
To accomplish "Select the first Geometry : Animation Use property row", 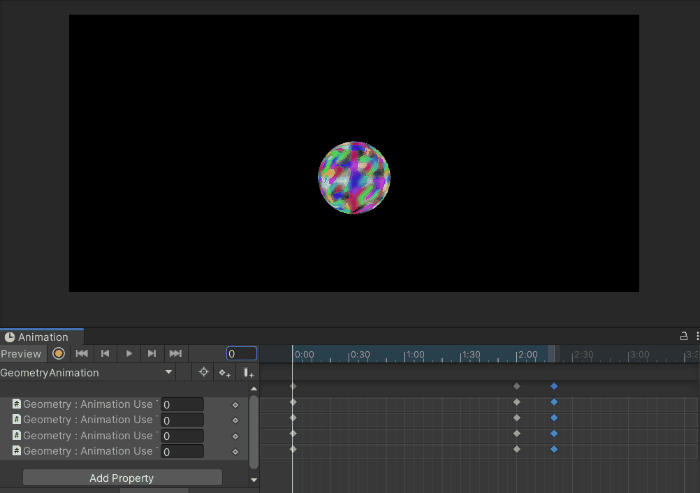I will pyautogui.click(x=124, y=405).
